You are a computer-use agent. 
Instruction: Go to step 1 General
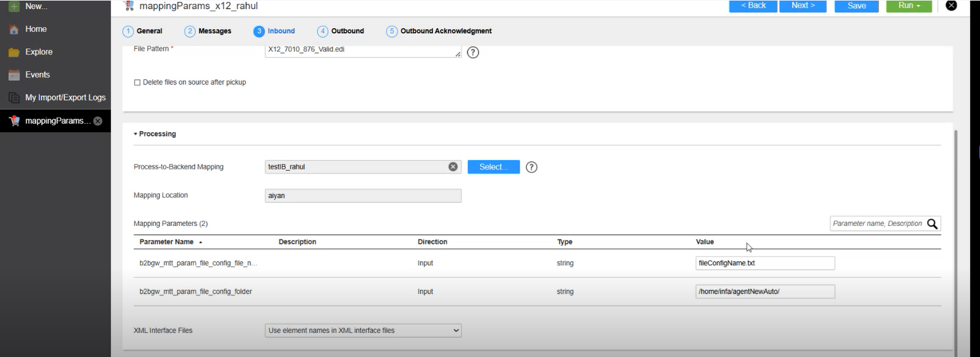143,31
